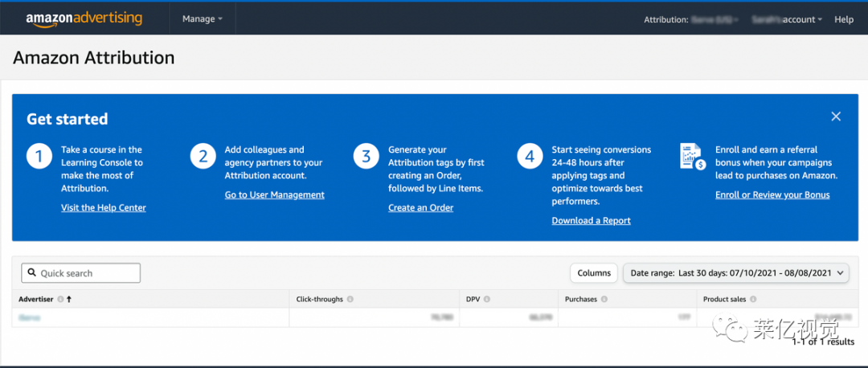Click the step 2 circle icon
Viewport: 868px width, 368px height.
(203, 157)
